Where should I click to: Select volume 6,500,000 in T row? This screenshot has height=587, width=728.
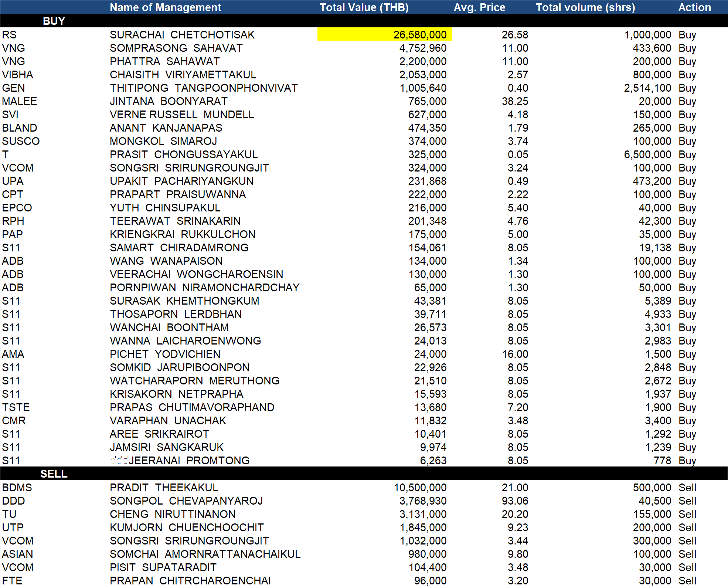point(647,155)
